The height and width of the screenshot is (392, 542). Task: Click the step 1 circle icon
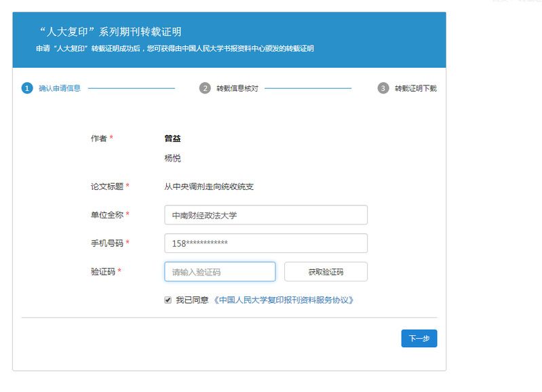click(x=27, y=88)
